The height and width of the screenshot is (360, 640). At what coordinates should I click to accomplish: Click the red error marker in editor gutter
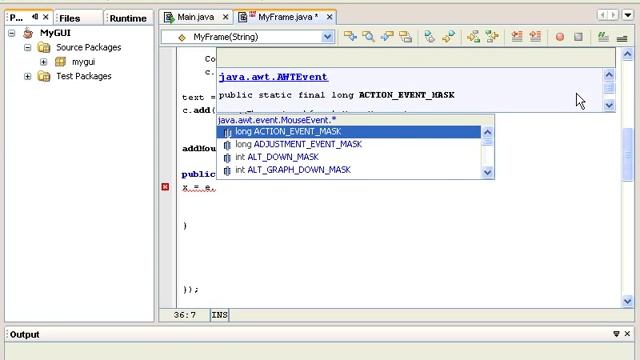[165, 187]
